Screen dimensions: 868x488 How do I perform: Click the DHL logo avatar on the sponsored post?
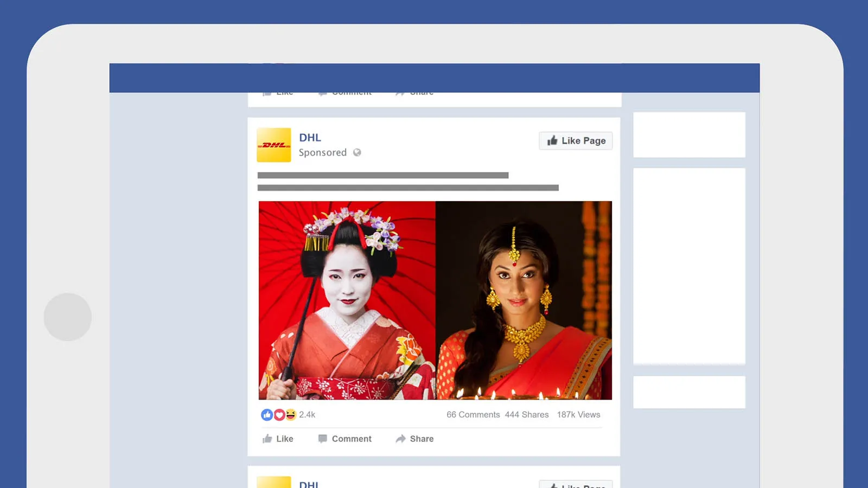[273, 145]
